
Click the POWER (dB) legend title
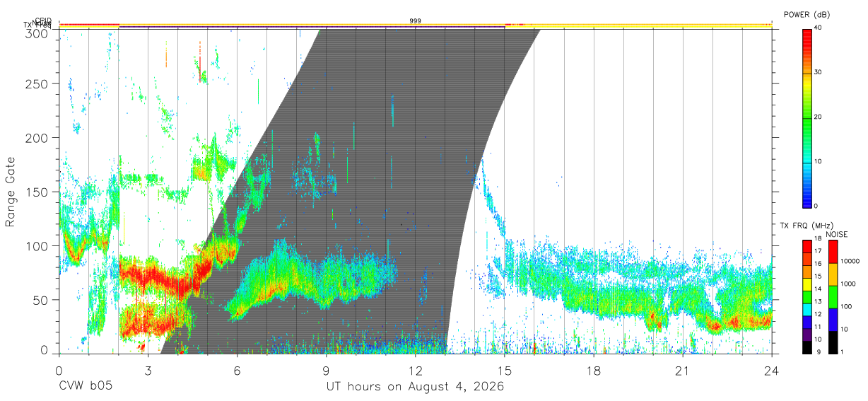[807, 14]
